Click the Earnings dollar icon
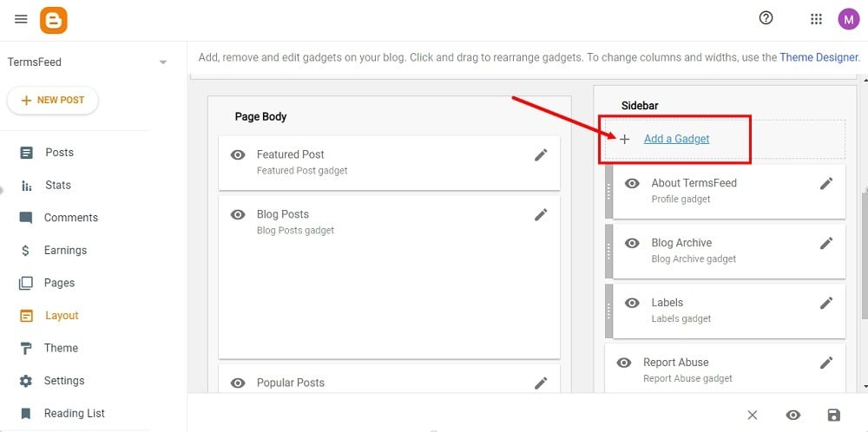The width and height of the screenshot is (868, 432). coord(25,251)
